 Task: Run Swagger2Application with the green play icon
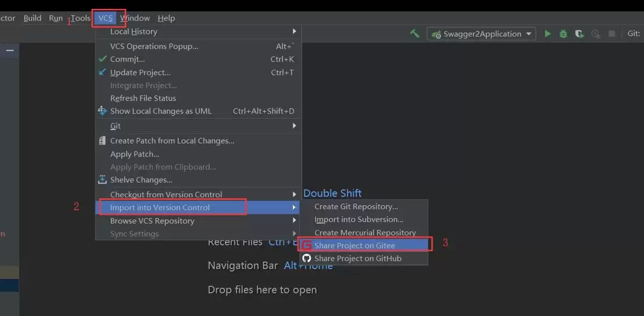[547, 33]
